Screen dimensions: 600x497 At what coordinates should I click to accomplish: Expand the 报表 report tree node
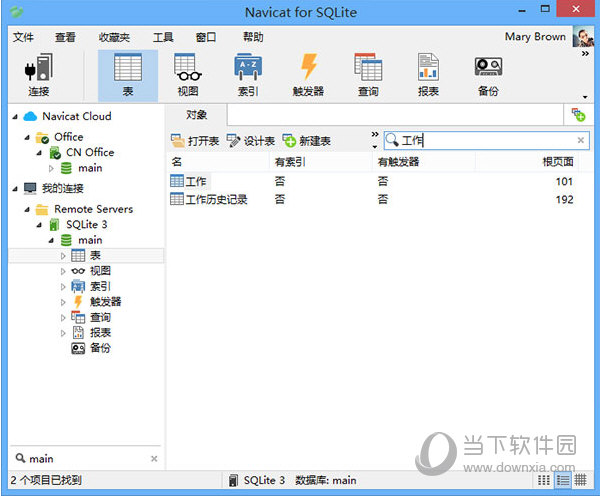coord(63,333)
